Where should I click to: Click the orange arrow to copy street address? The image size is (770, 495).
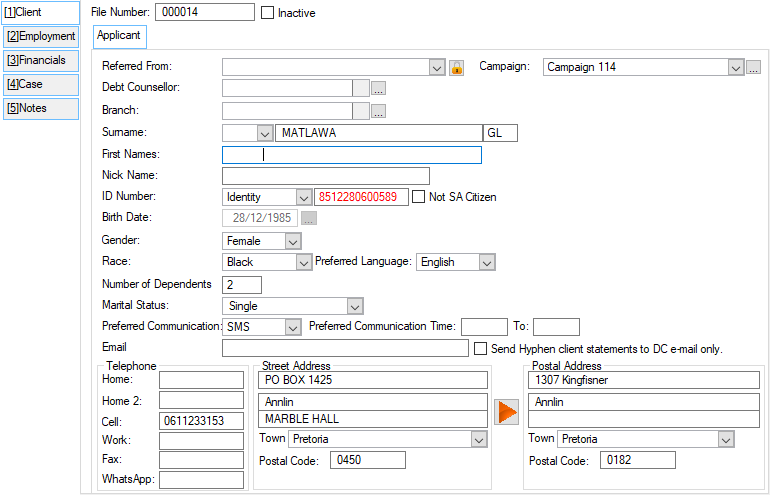507,411
